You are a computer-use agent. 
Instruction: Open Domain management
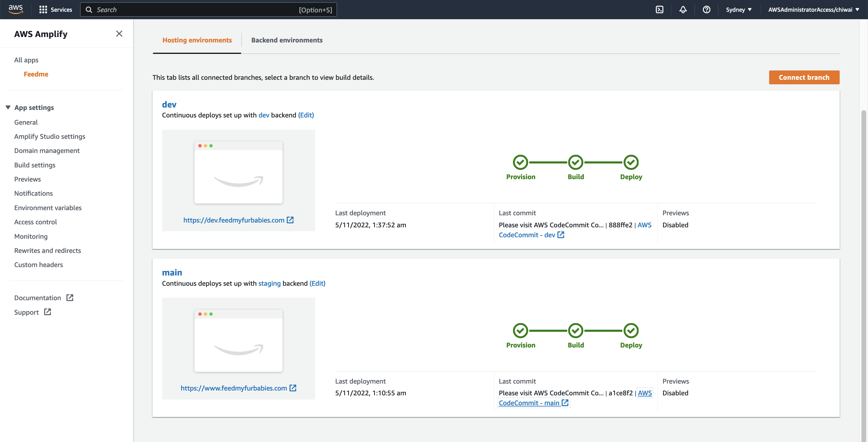(47, 151)
